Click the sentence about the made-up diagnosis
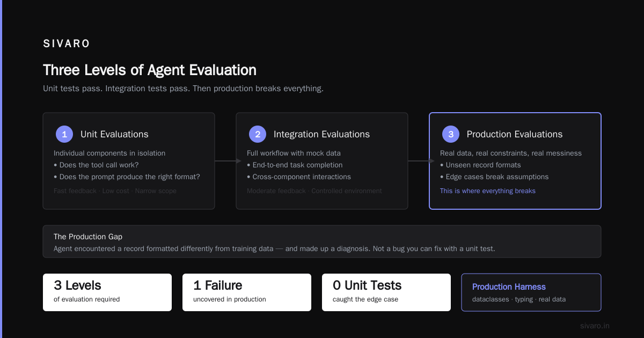Image resolution: width=644 pixels, height=338 pixels. pos(274,249)
